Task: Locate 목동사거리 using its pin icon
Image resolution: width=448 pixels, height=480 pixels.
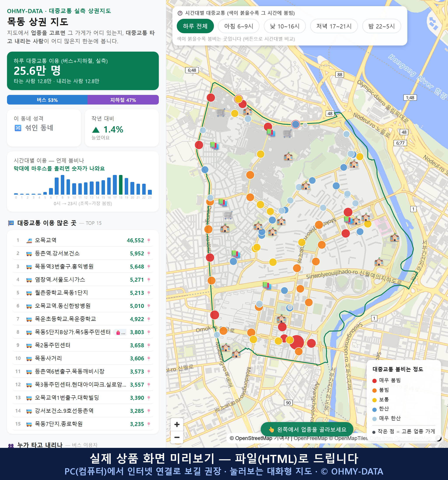Action: [x=149, y=358]
